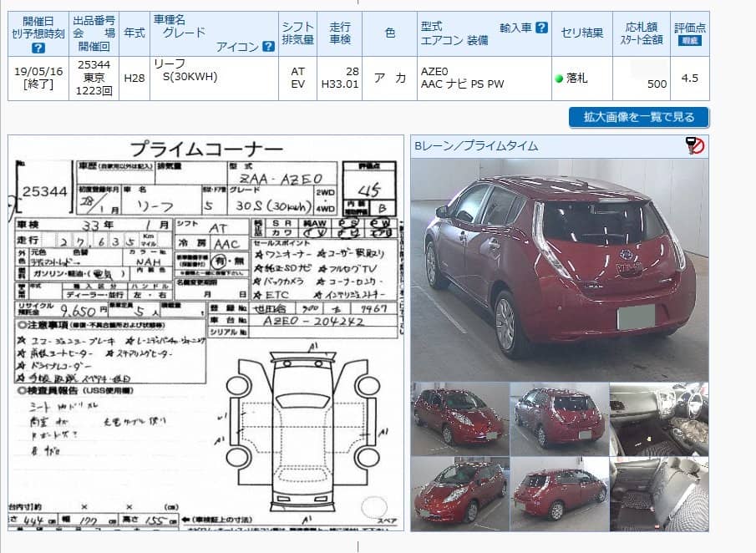
Task: Click the blue badge under 評価点
Action: click(690, 41)
